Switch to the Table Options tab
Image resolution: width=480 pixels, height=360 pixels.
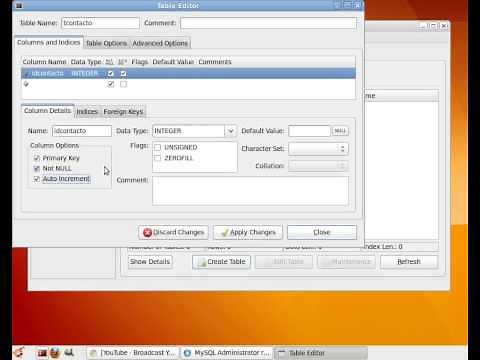[x=107, y=43]
